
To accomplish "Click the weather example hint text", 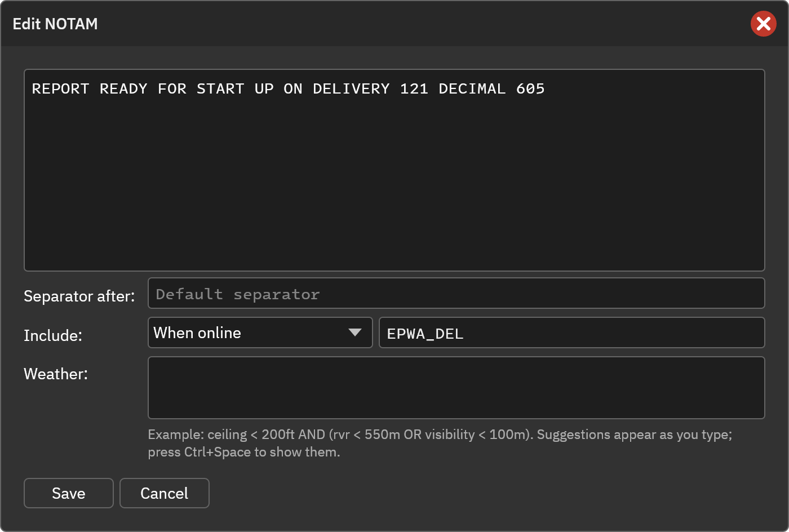I will [440, 443].
